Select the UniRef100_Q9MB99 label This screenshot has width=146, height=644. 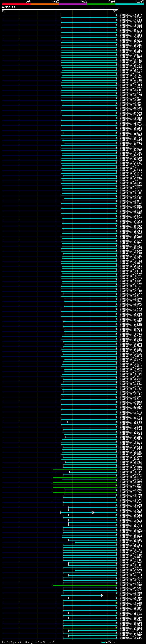[131, 608]
